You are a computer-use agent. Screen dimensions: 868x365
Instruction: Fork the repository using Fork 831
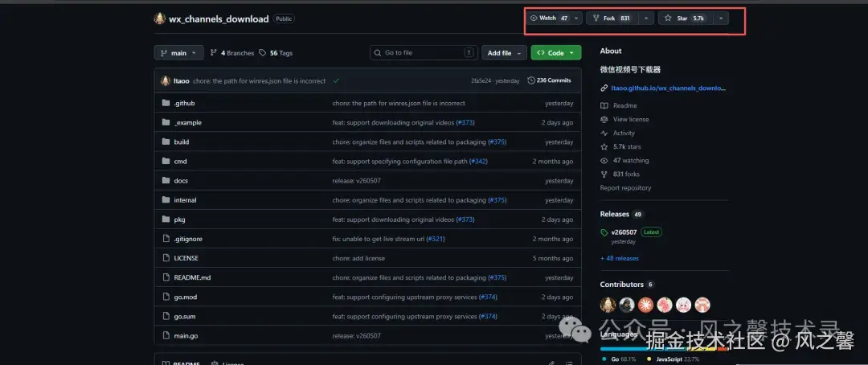point(612,18)
